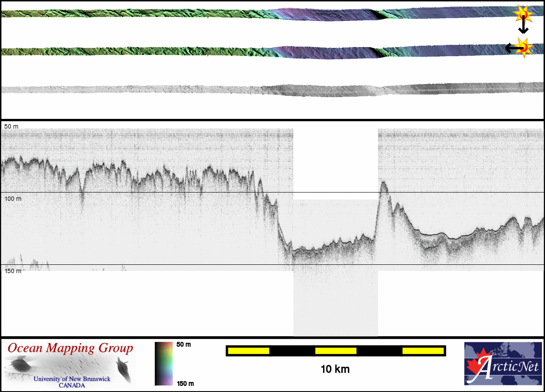The image size is (545, 392).
Task: Click the Ocean Mapping Group logo title
Action: [x=70, y=348]
